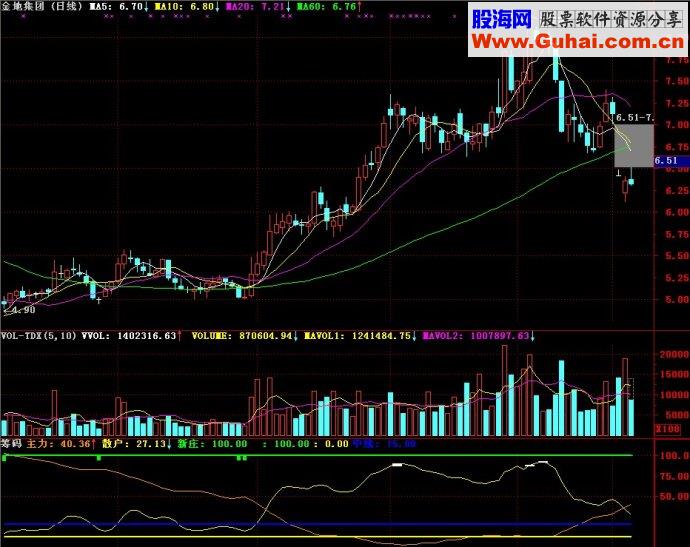Select the 筹码 indicator name
This screenshot has height=547, width=690.
(x=11, y=444)
